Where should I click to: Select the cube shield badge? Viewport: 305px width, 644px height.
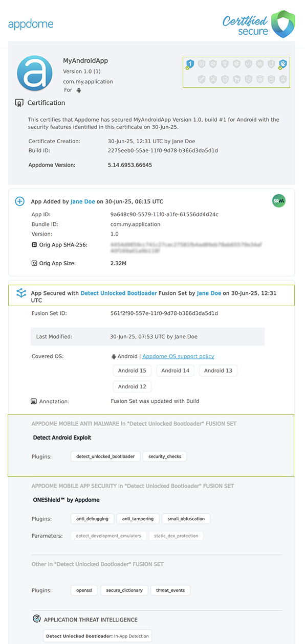click(236, 63)
